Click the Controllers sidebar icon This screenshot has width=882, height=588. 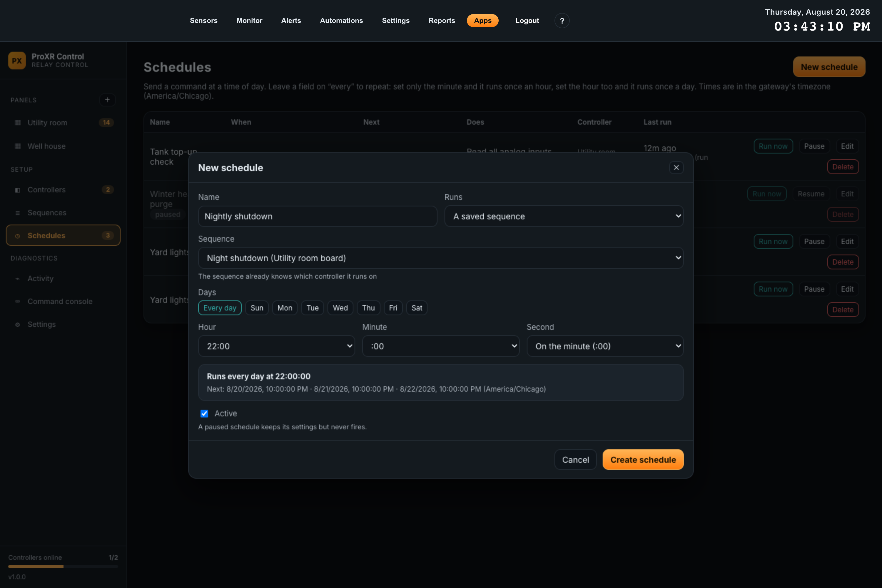[18, 190]
